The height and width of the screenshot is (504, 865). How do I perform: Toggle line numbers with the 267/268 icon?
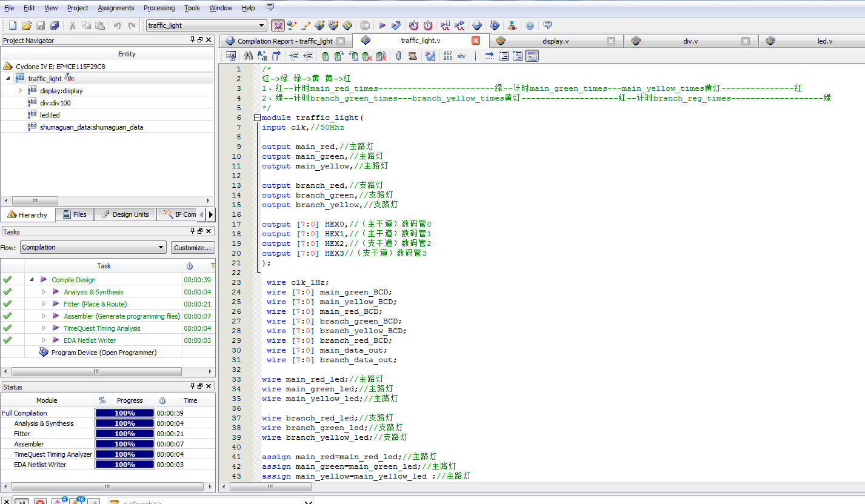[448, 56]
